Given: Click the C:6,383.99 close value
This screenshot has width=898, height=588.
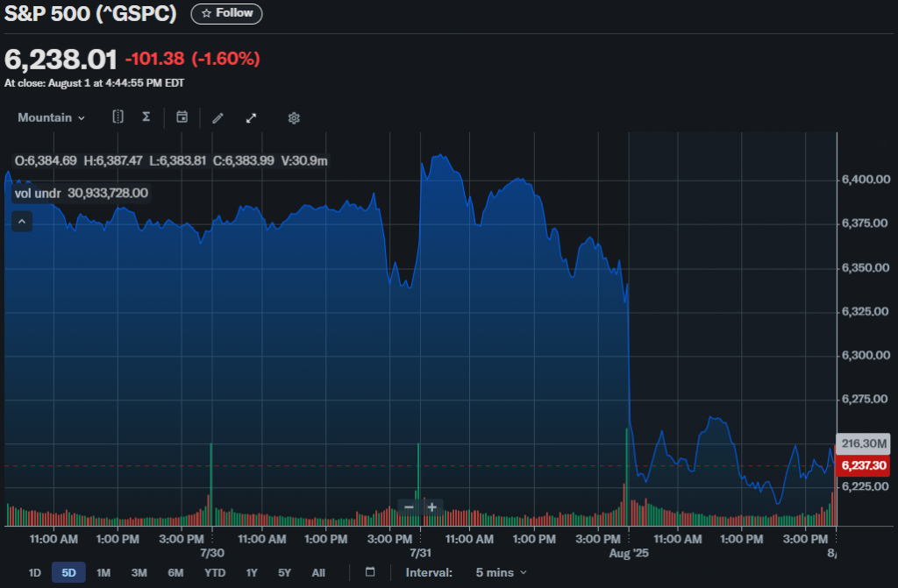Looking at the screenshot, I should [244, 161].
